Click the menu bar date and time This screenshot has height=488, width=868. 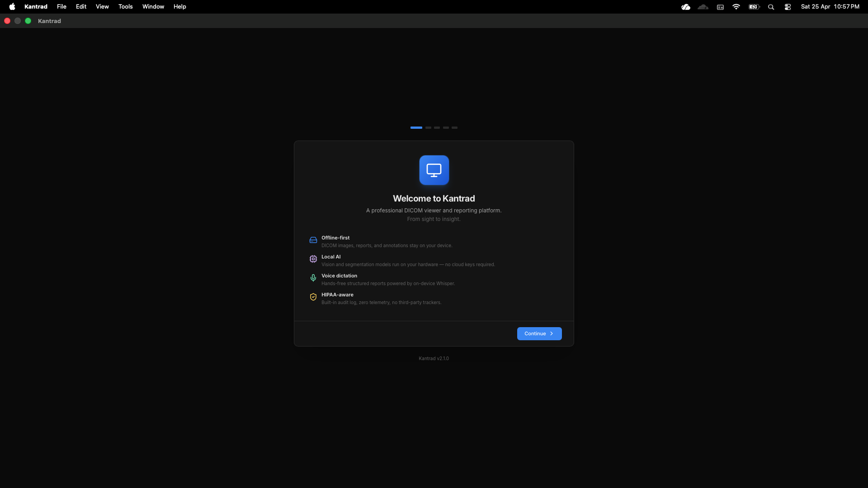[830, 7]
